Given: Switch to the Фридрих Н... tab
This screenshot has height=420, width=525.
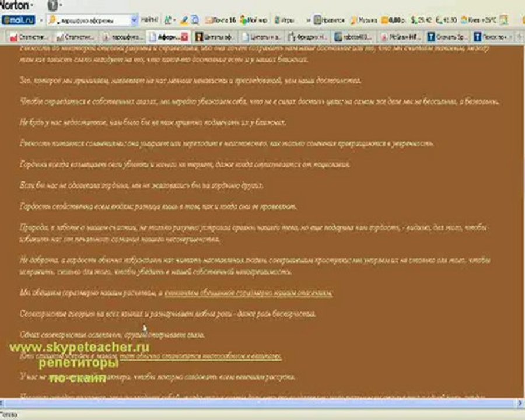Looking at the screenshot, I should tap(307, 37).
